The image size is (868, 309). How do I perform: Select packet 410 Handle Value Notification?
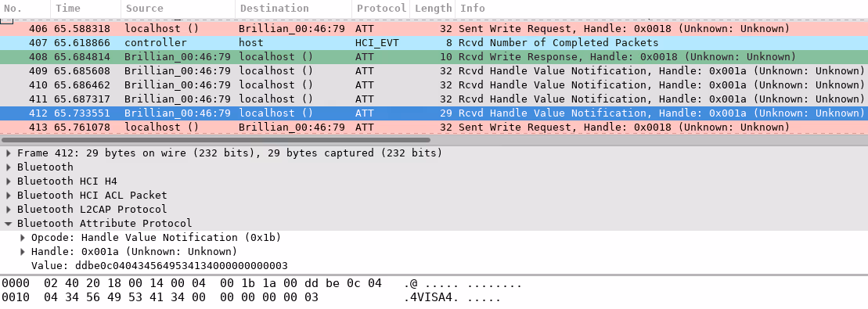point(434,84)
